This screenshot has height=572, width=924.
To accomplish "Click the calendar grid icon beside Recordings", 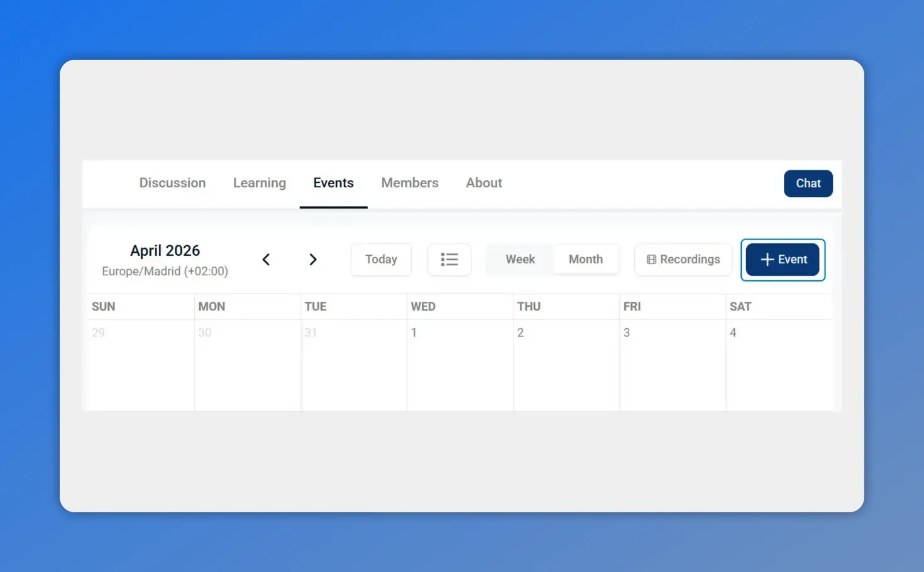I will pyautogui.click(x=652, y=259).
